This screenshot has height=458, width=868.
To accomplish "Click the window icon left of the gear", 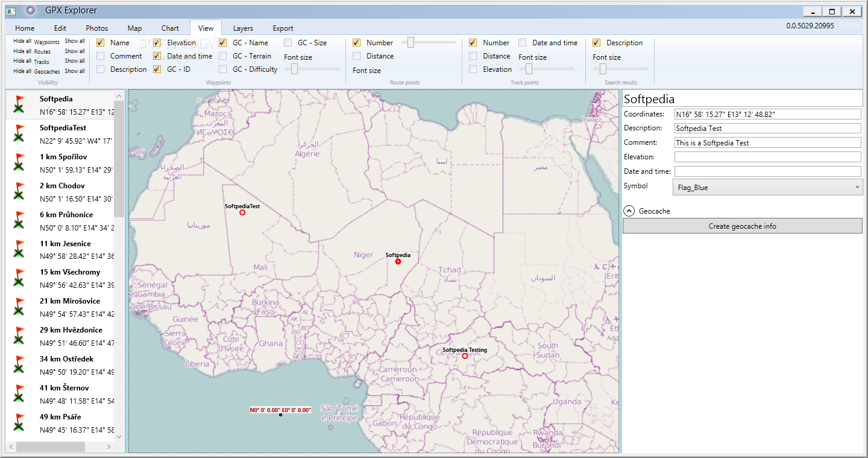I will pyautogui.click(x=11, y=11).
